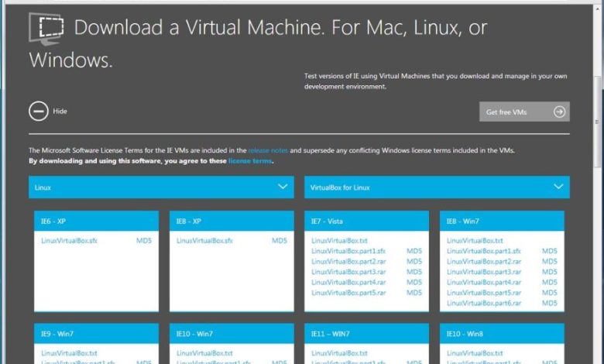Download LinuxVirtualBox.part2.rar in IE8 - Win7 card
Image resolution: width=604 pixels, height=364 pixels.
(x=484, y=262)
